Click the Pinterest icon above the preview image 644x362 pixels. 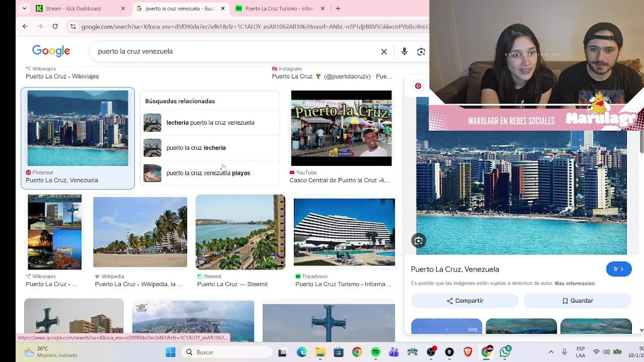coord(418,86)
